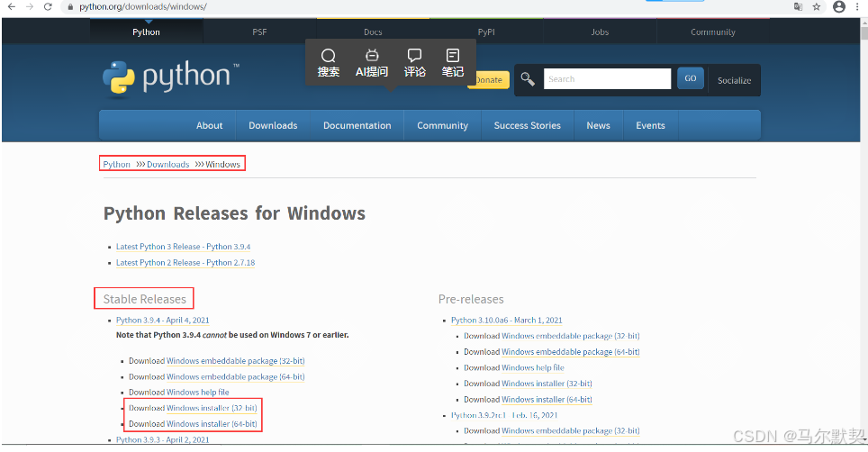Download 3.9.4 Windows installer 64-bit

[x=212, y=424]
